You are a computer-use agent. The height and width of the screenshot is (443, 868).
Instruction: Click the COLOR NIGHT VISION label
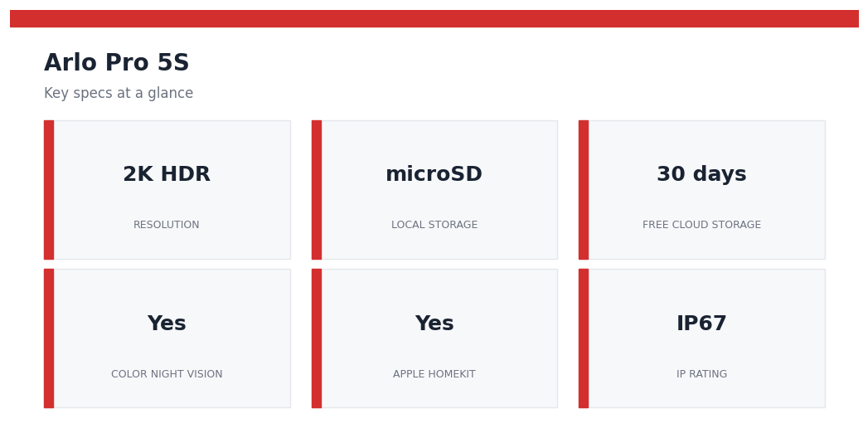tap(167, 374)
